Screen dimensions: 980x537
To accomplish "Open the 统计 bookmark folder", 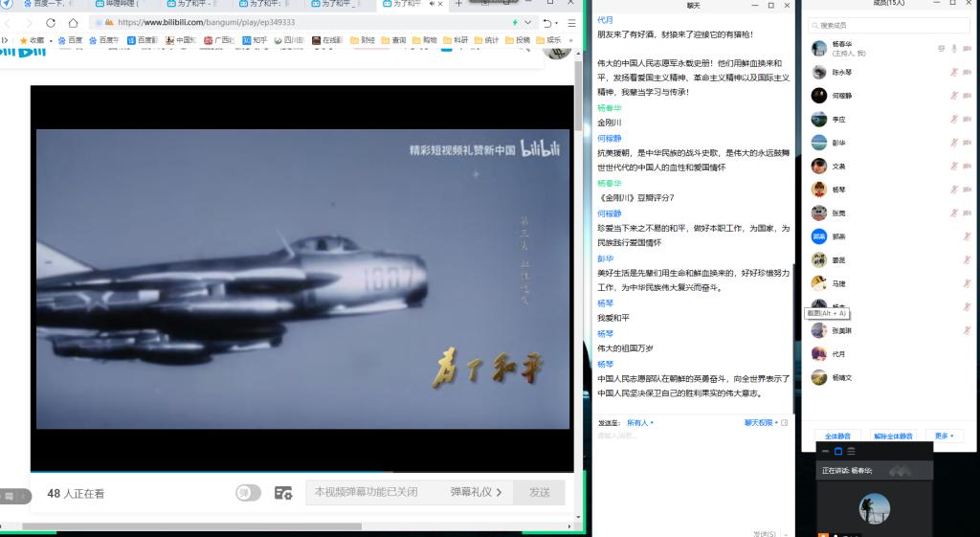I will click(487, 40).
